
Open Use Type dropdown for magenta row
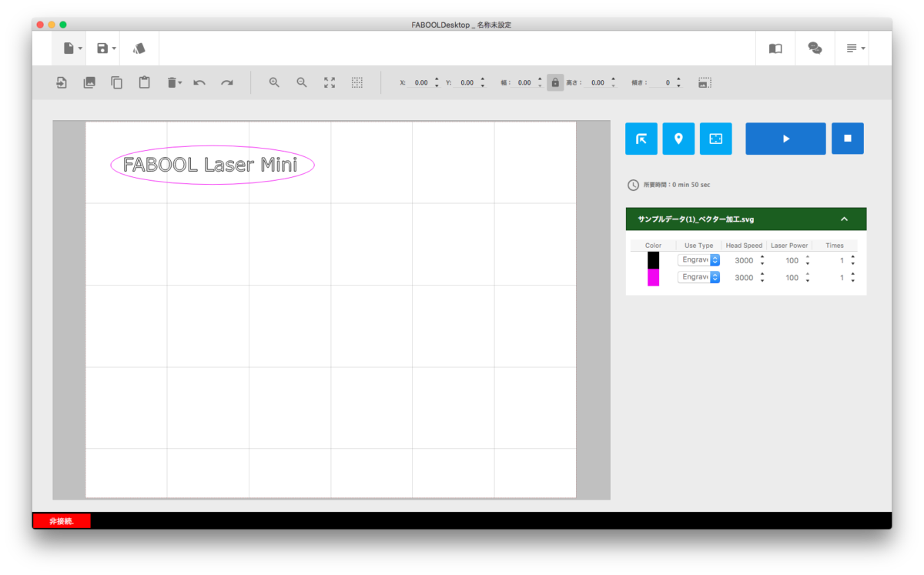click(x=699, y=277)
